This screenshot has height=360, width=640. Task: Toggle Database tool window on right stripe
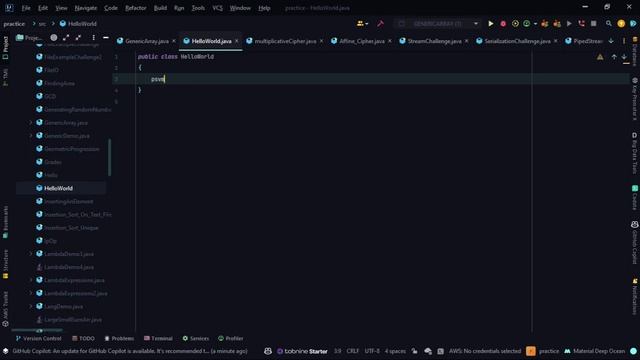pos(635,51)
